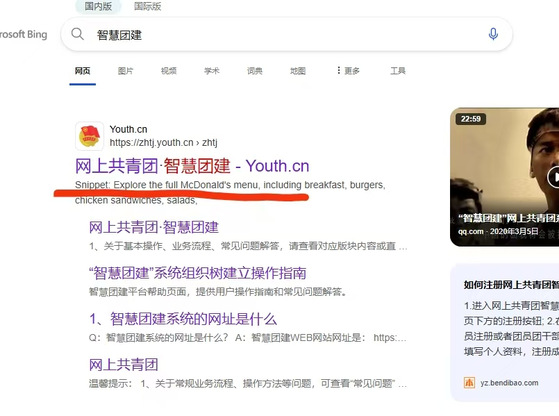
Task: Select the 视频 tab
Action: pos(169,71)
